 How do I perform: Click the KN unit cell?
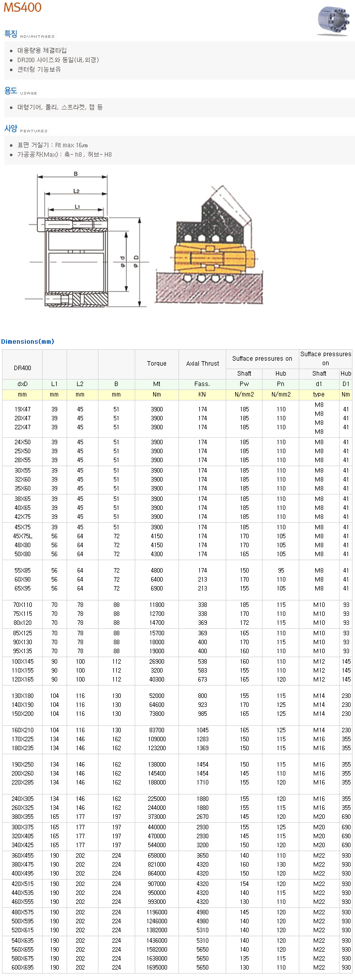tap(202, 394)
